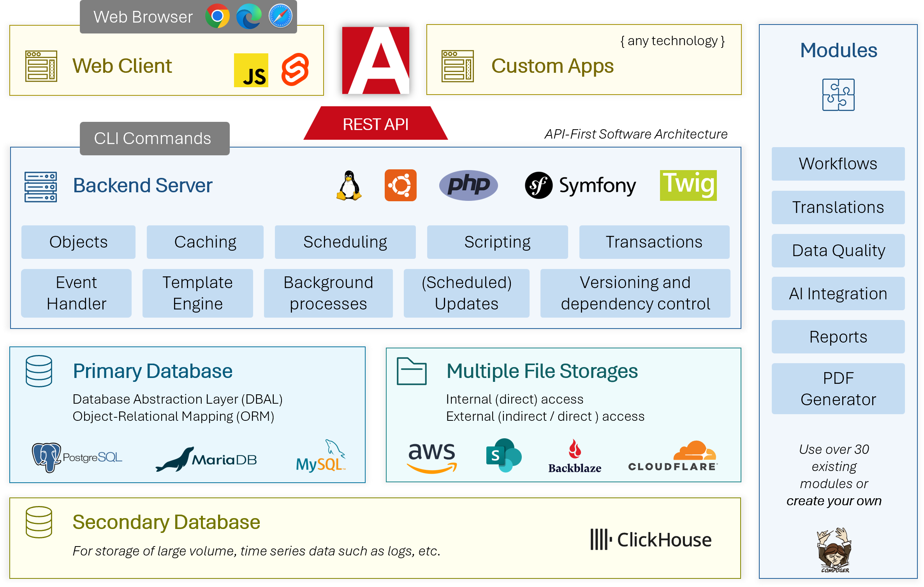Click the SharePoint logo
The width and height of the screenshot is (924, 587).
pos(503,455)
